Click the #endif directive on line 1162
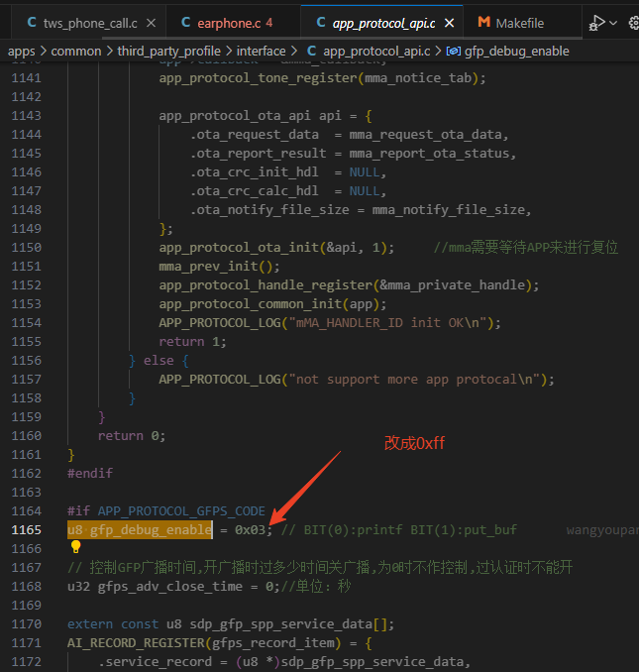The image size is (639, 672). coord(90,473)
